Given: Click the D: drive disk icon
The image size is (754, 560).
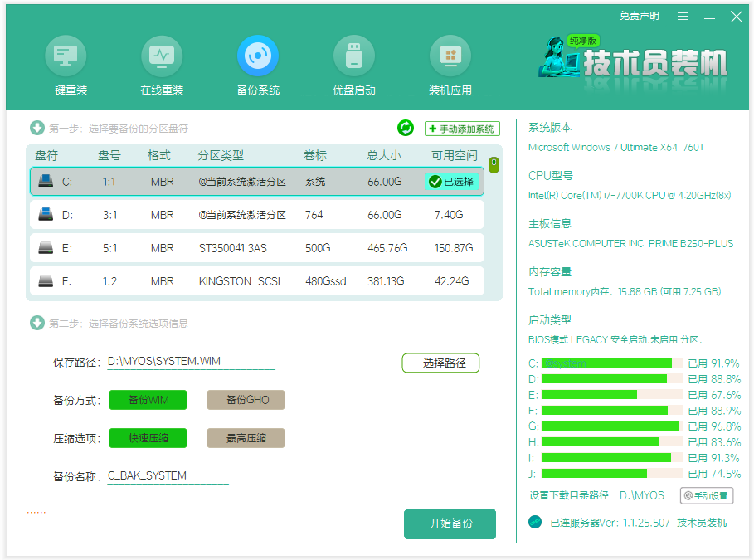Looking at the screenshot, I should tap(46, 215).
